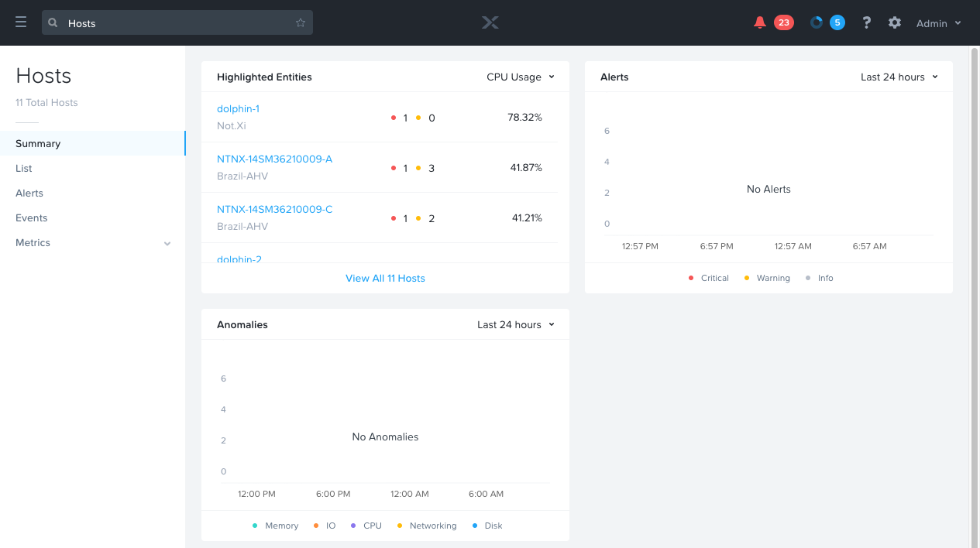
Task: Click the No Alerts message
Action: 769,189
